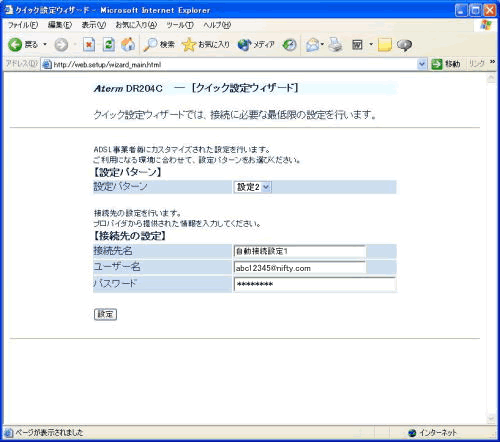500x442 pixels.
Task: Open the Help (ヘルプ) menu
Action: tap(217, 25)
